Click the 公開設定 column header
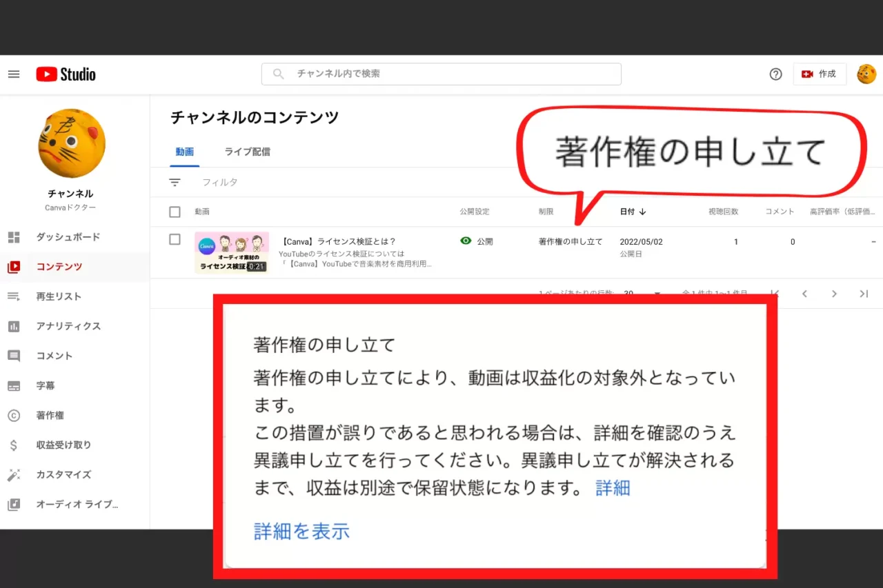The image size is (883, 588). tap(475, 212)
